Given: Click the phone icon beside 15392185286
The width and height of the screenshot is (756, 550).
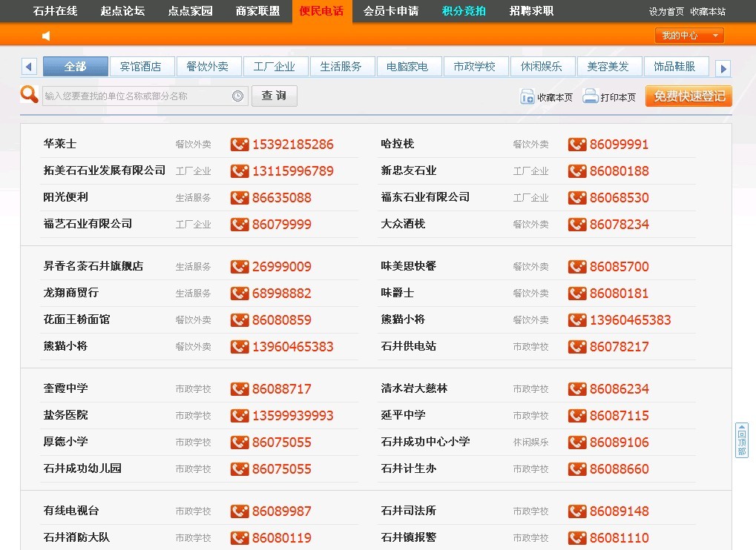Looking at the screenshot, I should coord(240,145).
